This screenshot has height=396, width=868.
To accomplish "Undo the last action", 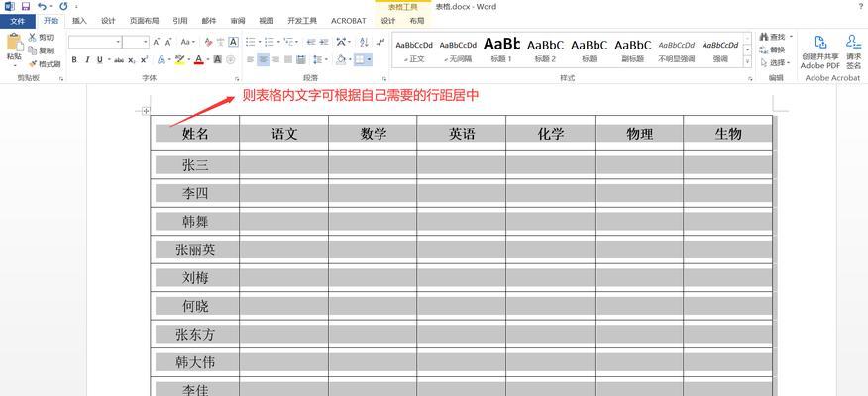I will coord(42,7).
